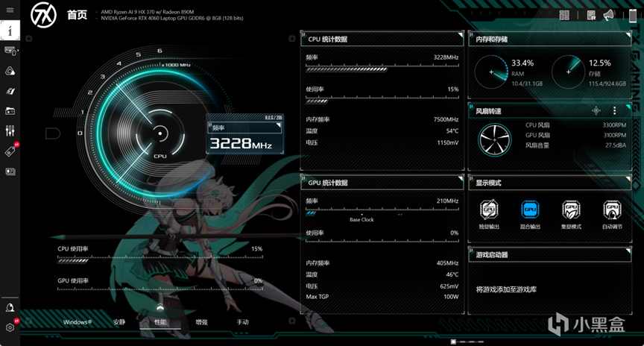Switch to the 安静 quiet mode tab
Screen dimensions: 644x346
click(x=119, y=322)
